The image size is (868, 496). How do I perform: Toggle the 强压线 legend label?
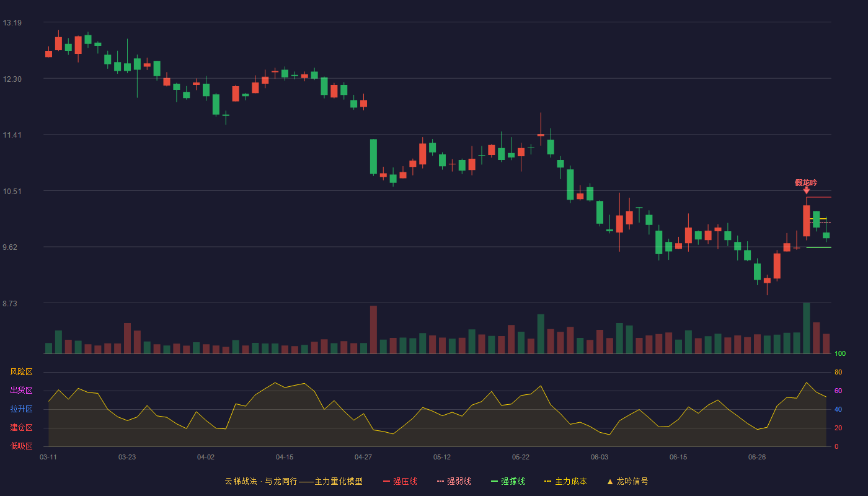(405, 482)
